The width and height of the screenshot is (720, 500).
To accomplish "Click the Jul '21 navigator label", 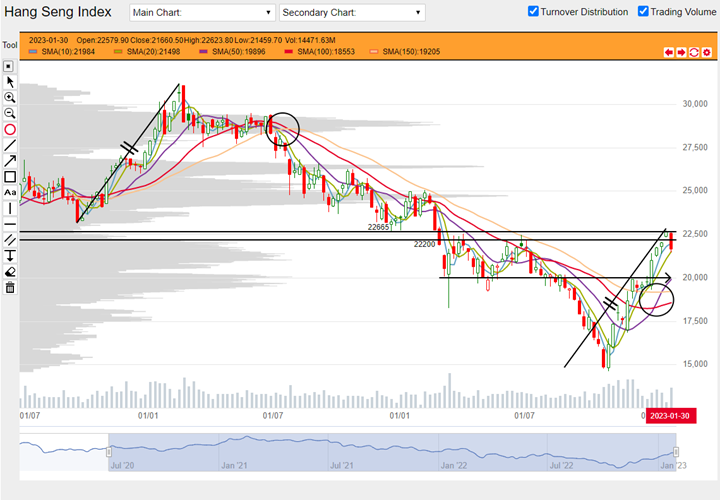I will coord(342,466).
